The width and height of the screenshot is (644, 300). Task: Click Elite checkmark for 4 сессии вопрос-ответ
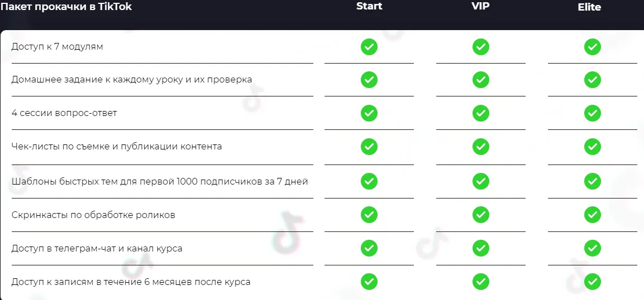(x=592, y=113)
